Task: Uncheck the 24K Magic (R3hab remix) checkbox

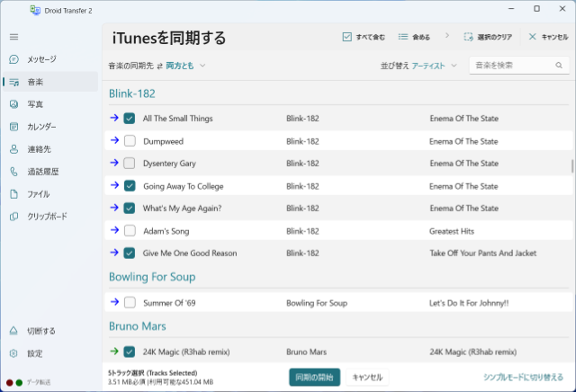Action: (130, 352)
